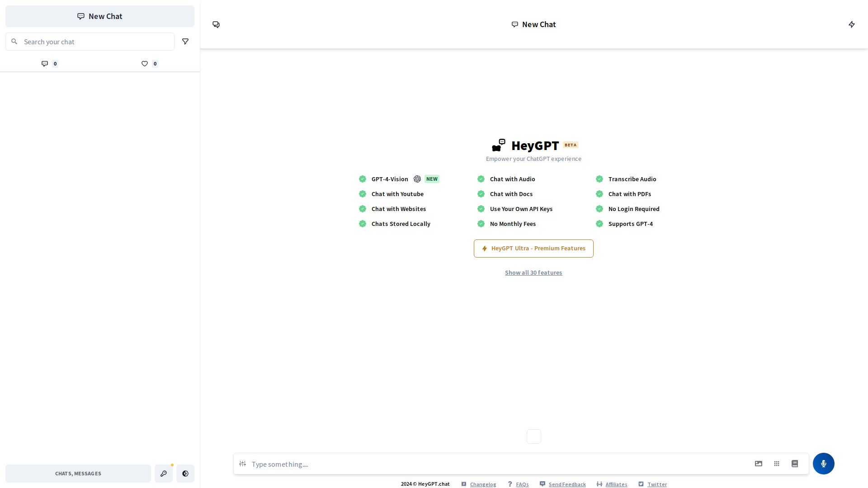Open the apps grid icon in input bar
This screenshot has width=868, height=488.
point(777,464)
